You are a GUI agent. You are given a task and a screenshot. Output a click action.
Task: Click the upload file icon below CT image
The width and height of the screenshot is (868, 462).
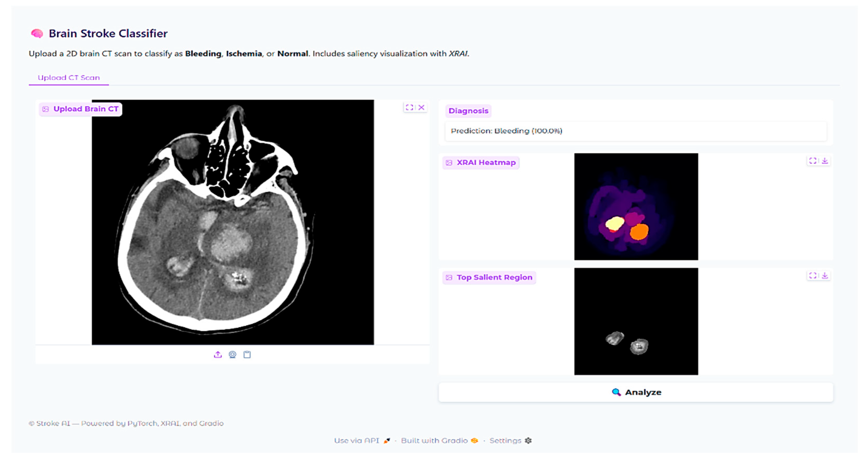point(218,354)
